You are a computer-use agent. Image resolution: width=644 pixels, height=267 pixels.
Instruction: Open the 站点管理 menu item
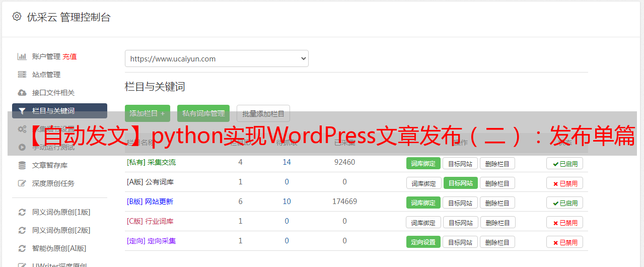(46, 75)
